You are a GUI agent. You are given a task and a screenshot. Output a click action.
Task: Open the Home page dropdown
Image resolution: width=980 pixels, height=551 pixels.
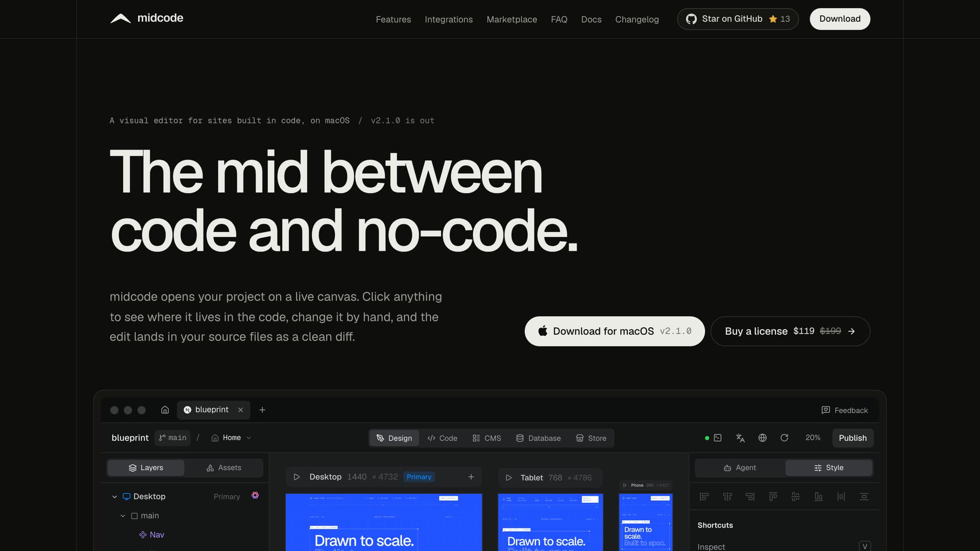click(231, 438)
